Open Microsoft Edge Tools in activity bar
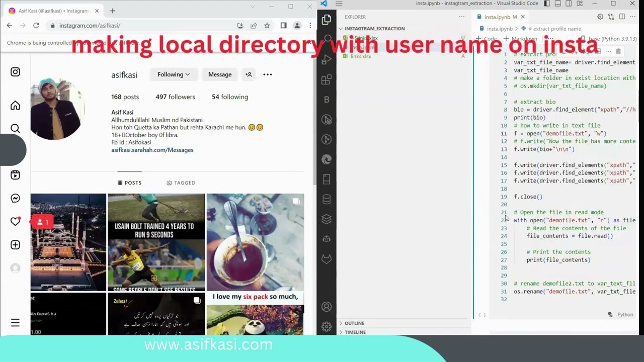The height and width of the screenshot is (362, 644). pos(327,159)
